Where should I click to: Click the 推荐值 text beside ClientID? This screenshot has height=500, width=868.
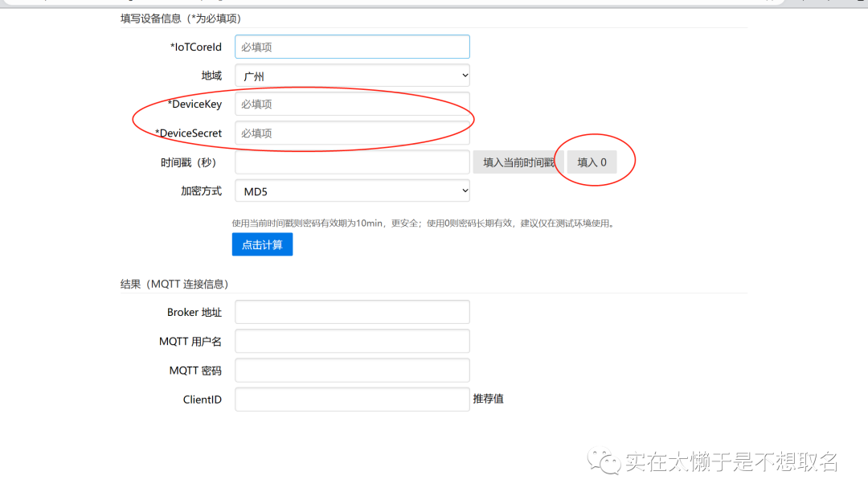(489, 399)
